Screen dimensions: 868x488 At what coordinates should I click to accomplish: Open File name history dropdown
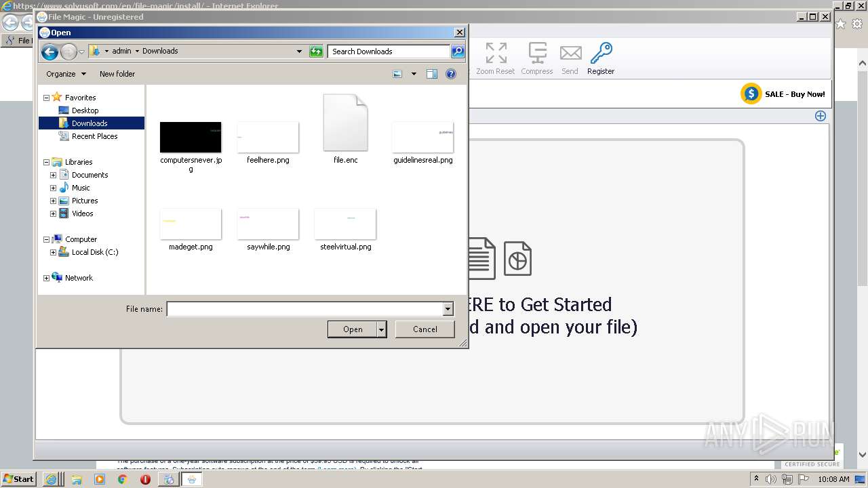coord(448,309)
